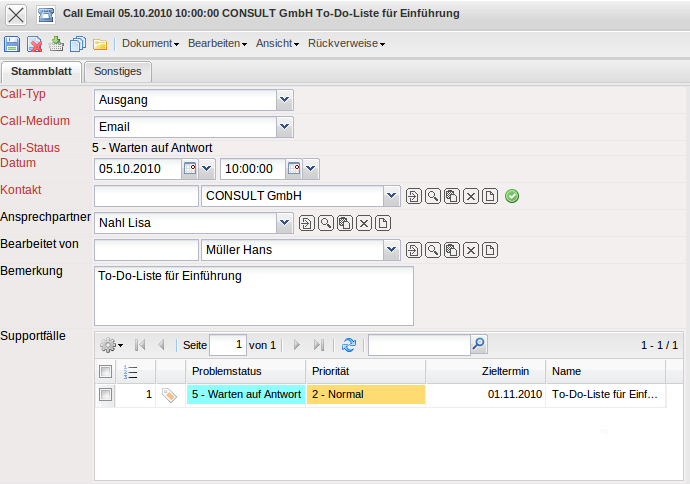Screen dimensions: 690x484
Task: Toggle the select-all checkbox in table header
Action: tap(105, 372)
